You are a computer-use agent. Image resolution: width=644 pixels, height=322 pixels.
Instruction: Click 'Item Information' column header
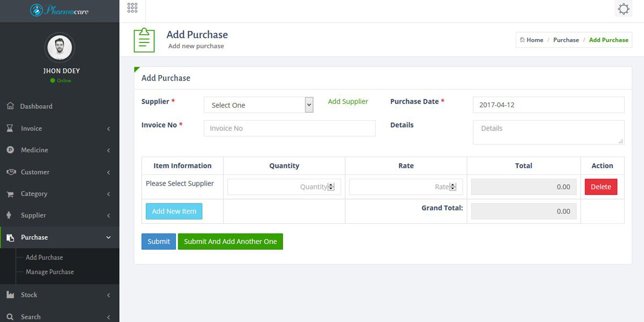182,166
